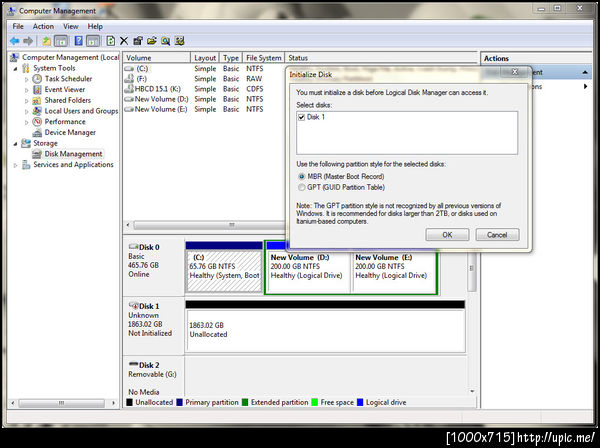600x448 pixels.
Task: Select New Volume (E:) partition block
Action: point(394,271)
